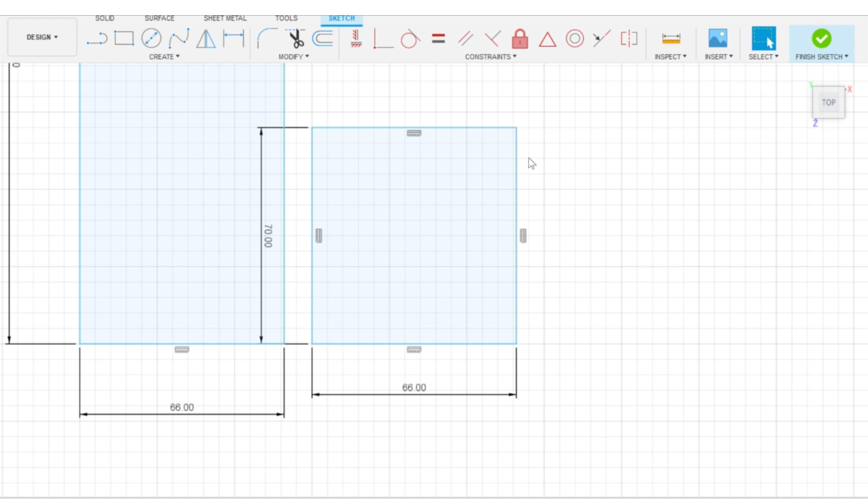The height and width of the screenshot is (499, 868).
Task: Apply the Equal constraint
Action: 438,38
